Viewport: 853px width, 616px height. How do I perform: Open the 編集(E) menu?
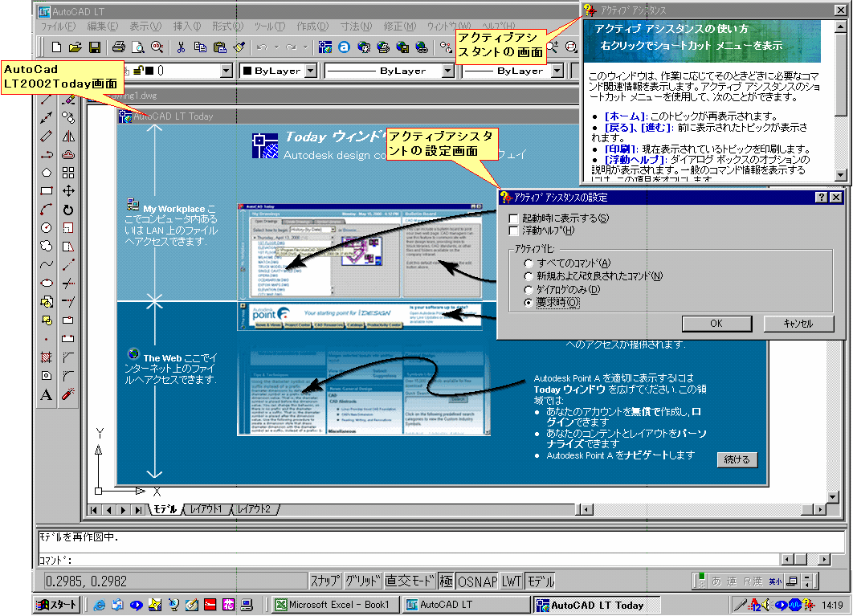point(103,27)
